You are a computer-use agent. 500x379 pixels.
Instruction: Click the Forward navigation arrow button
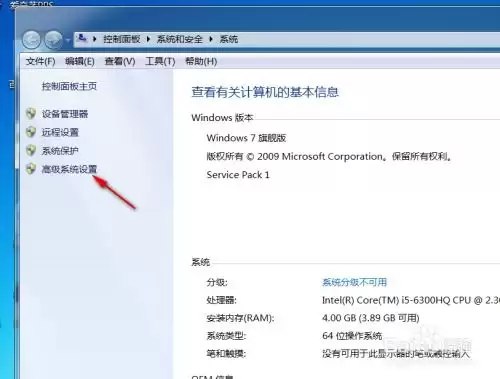coord(54,40)
